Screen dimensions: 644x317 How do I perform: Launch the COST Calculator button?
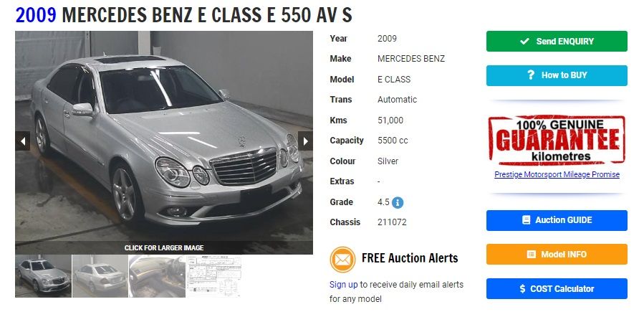tap(557, 288)
